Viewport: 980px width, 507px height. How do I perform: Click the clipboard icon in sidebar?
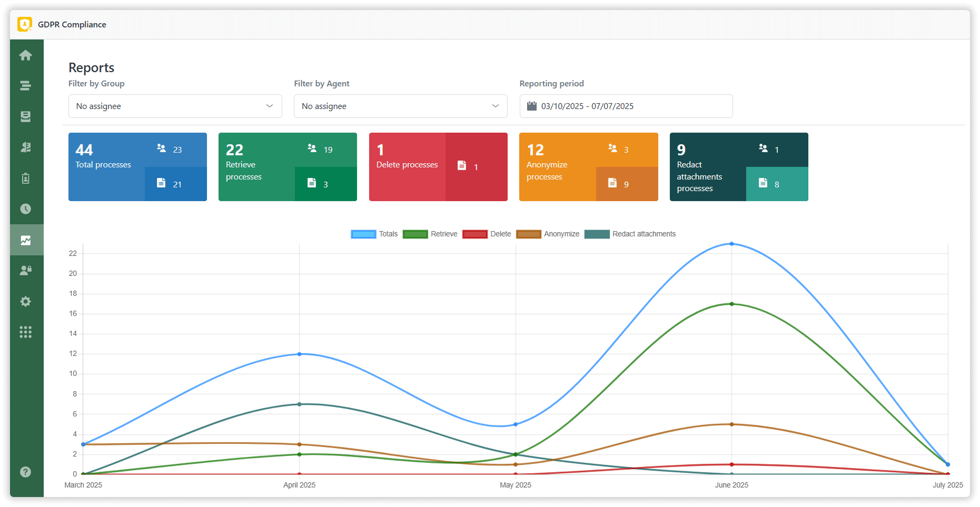(x=25, y=178)
